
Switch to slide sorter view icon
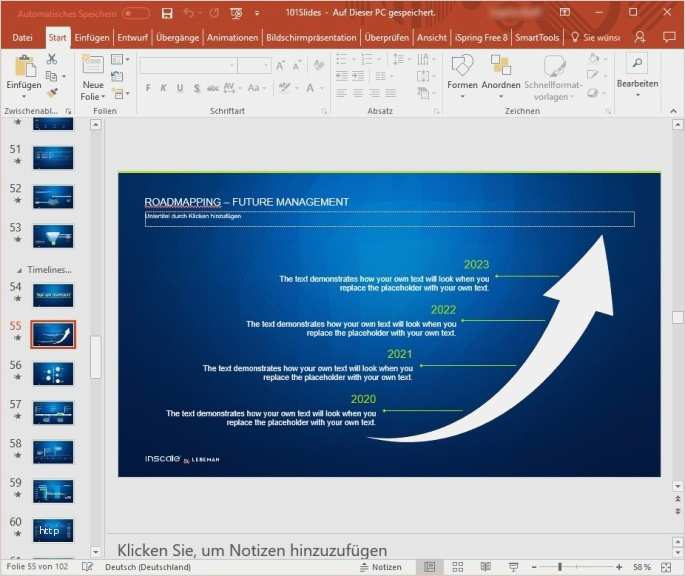coord(457,567)
